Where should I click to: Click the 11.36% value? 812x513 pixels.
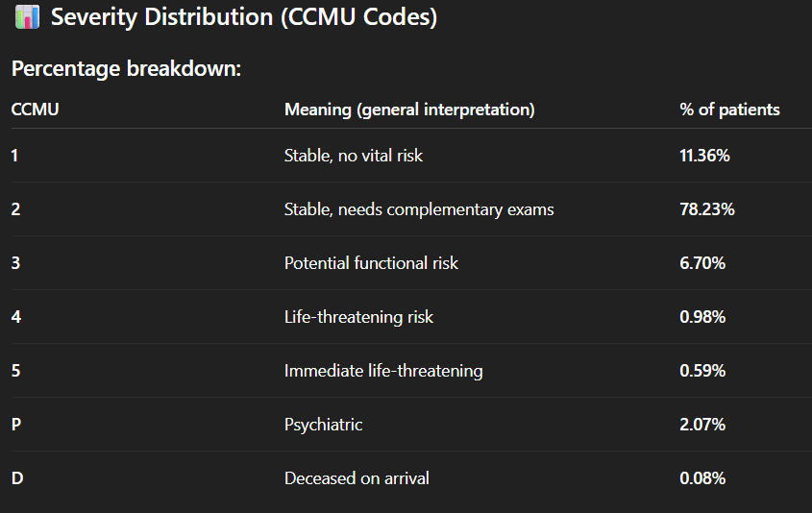[704, 156]
